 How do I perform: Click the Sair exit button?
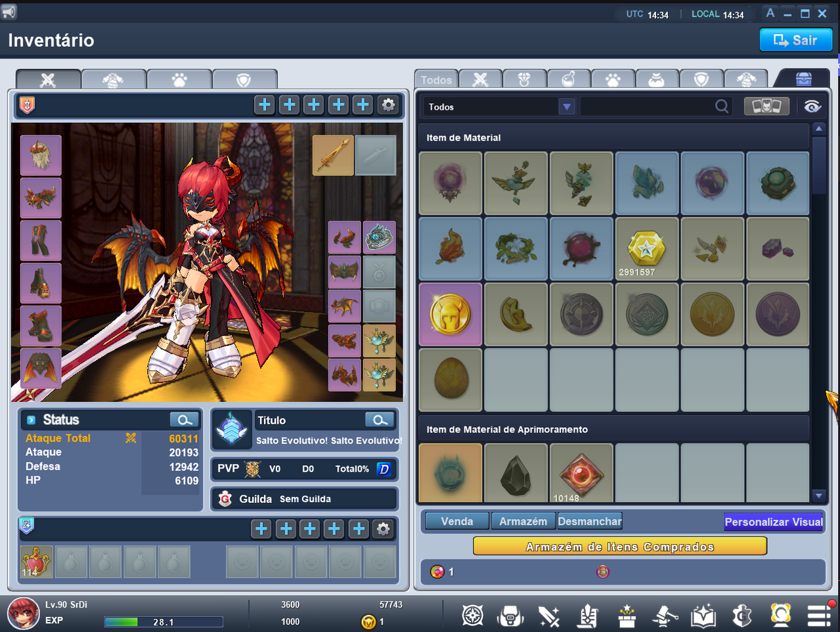tap(796, 40)
